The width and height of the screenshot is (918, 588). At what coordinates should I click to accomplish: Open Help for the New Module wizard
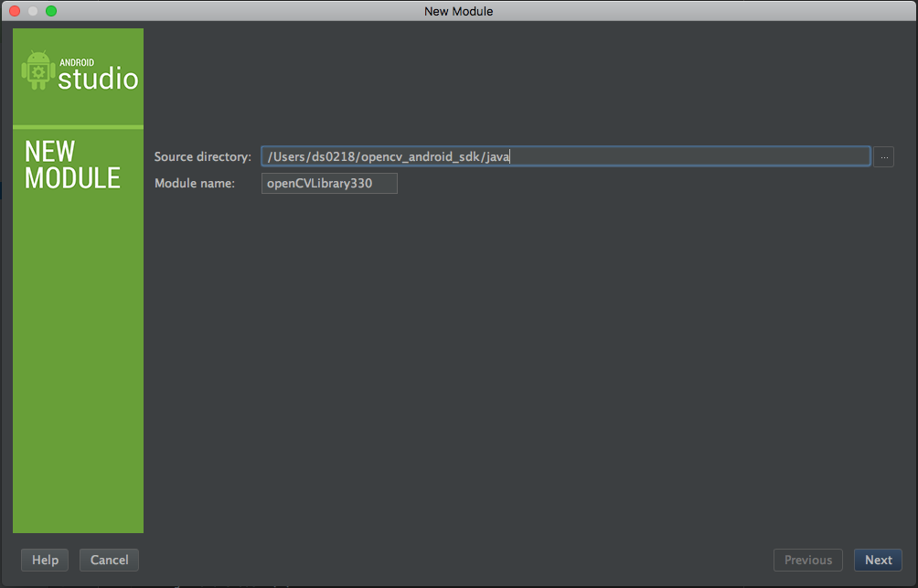pyautogui.click(x=45, y=560)
